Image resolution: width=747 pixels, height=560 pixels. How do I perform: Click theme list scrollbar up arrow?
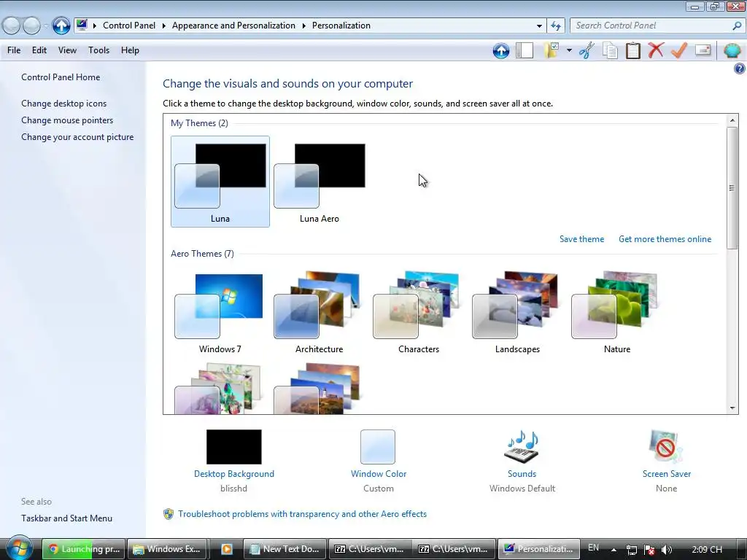(x=732, y=120)
